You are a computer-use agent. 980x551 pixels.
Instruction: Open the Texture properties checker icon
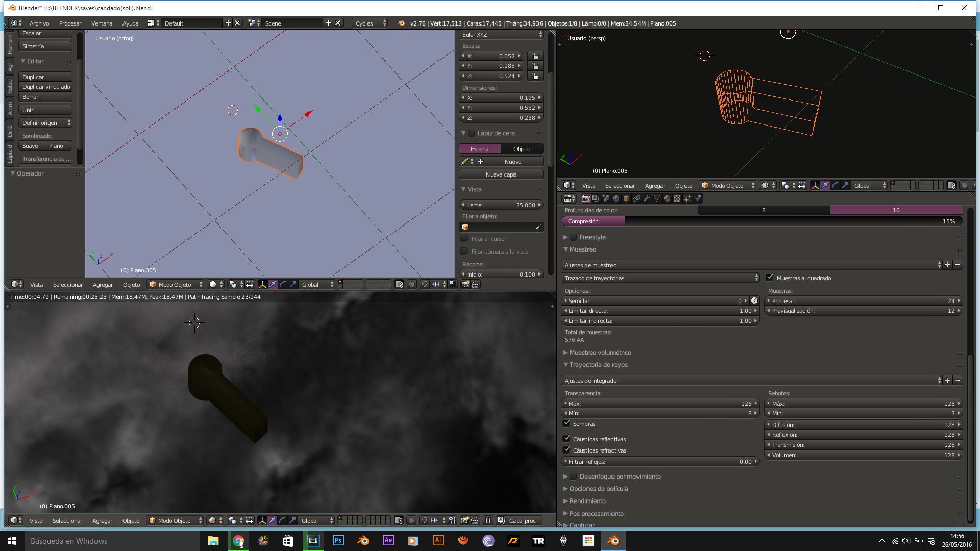677,198
